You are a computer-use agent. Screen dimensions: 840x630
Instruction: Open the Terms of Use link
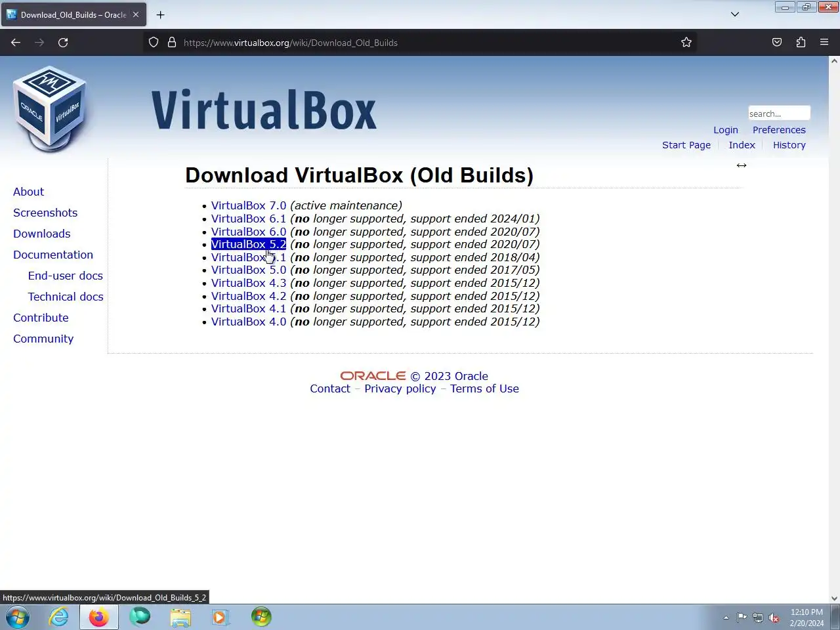point(484,388)
